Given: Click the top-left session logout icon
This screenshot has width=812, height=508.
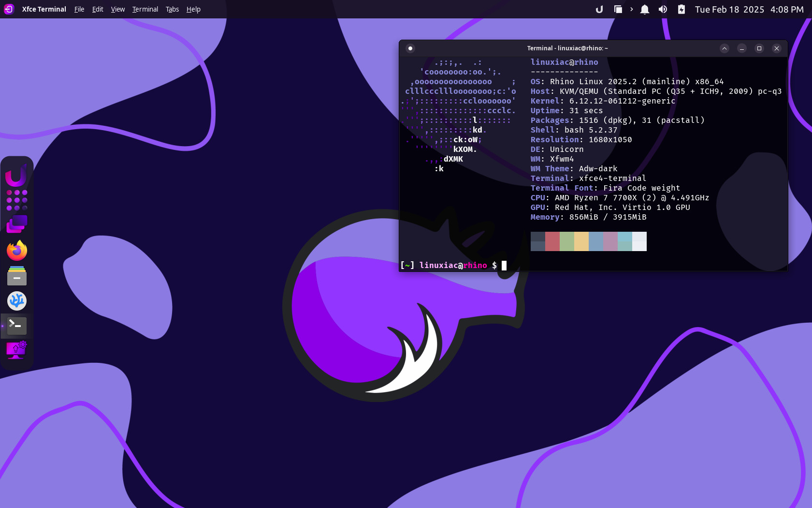Looking at the screenshot, I should tap(9, 9).
